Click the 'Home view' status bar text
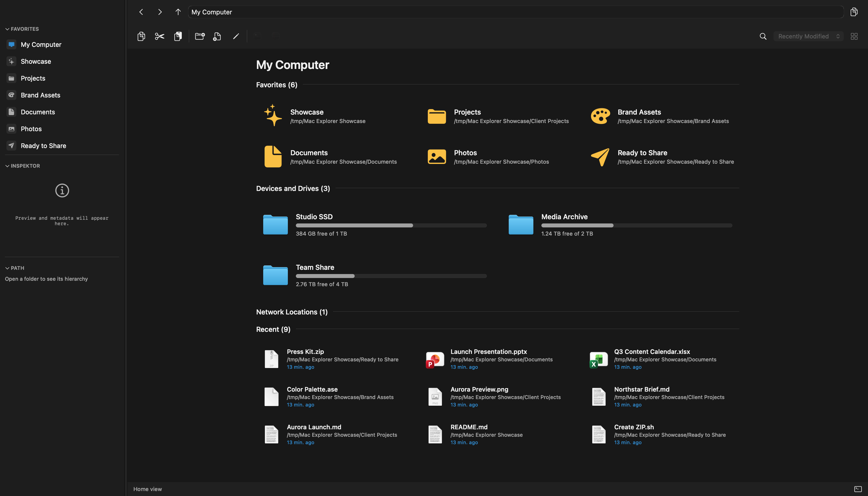Screen dimensions: 868x496 tap(148, 489)
